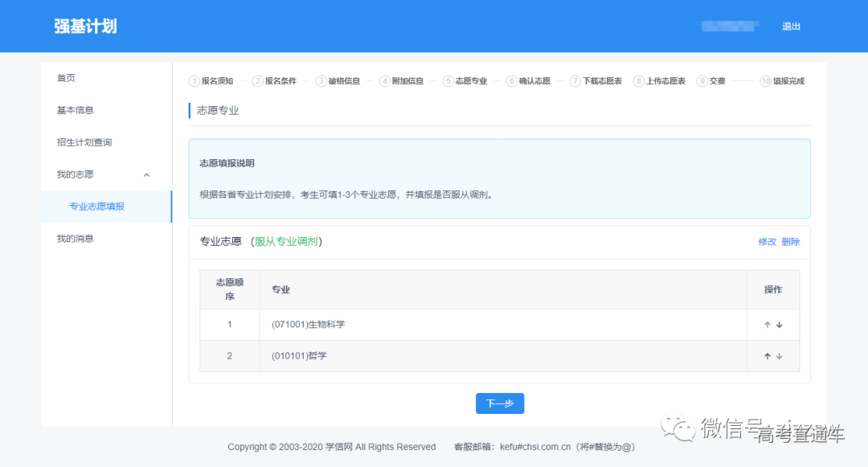
Task: Click the 志愿顺序 column header
Action: 230,289
